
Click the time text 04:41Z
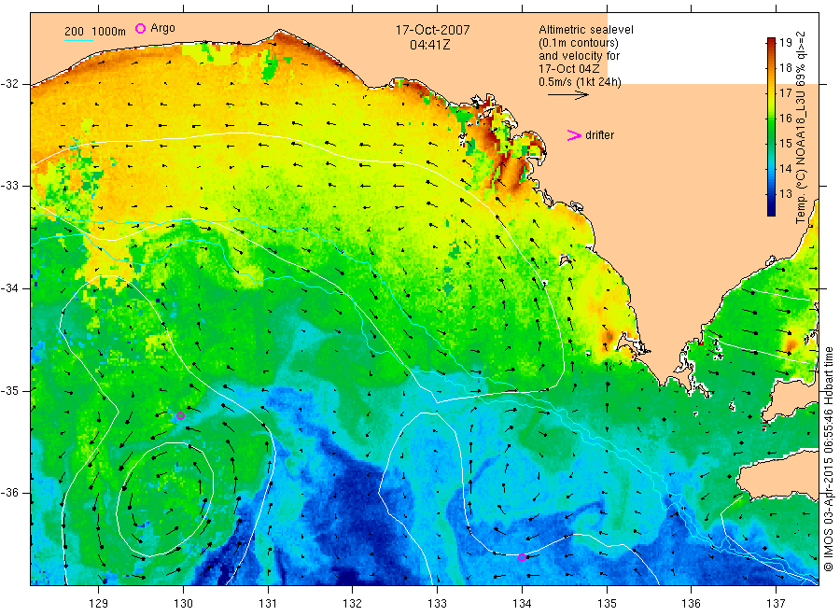point(430,45)
